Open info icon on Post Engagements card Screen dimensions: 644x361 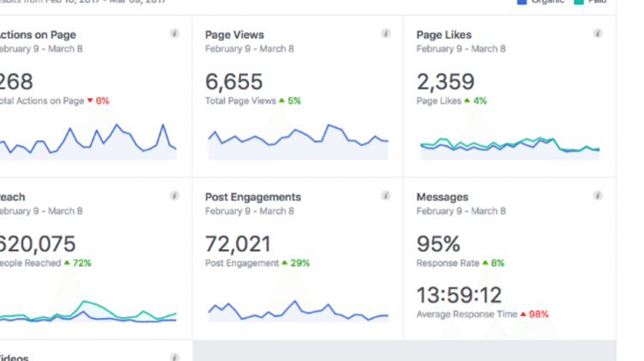point(386,196)
